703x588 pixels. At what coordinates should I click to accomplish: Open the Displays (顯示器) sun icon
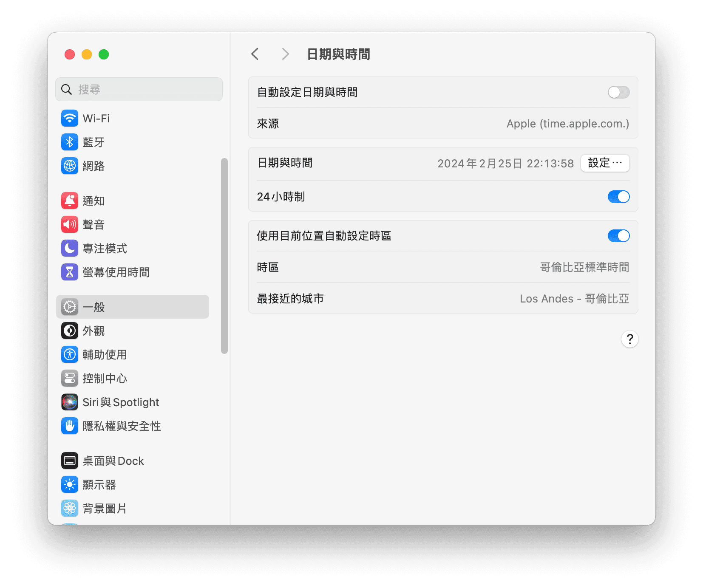pos(70,484)
